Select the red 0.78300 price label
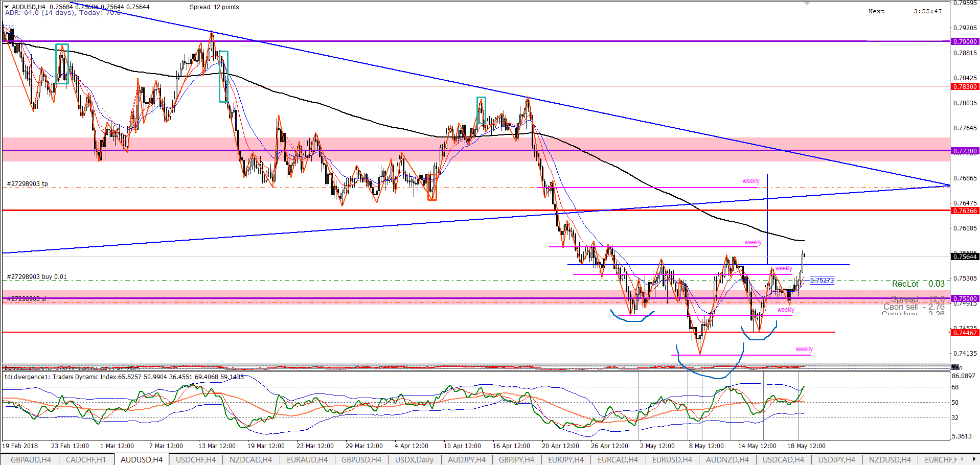 click(965, 86)
